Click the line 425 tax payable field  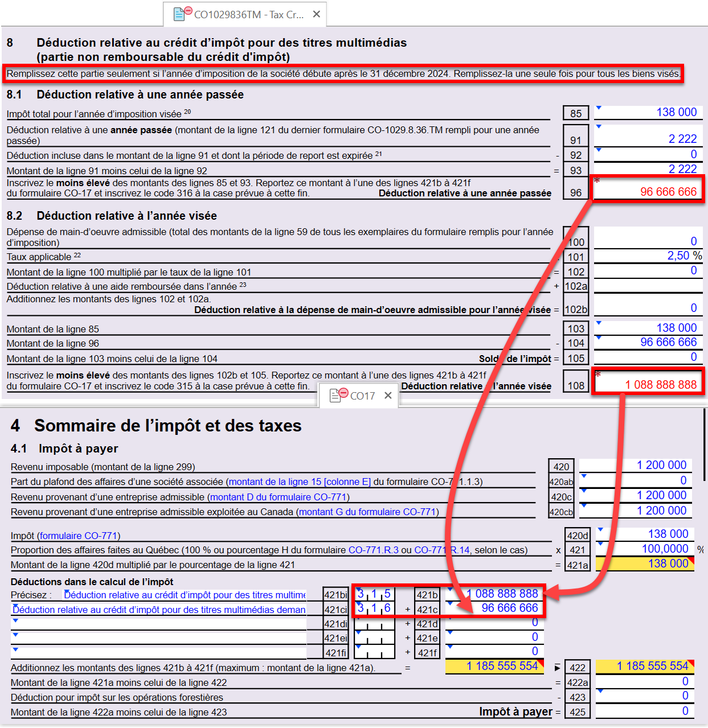coord(644,711)
